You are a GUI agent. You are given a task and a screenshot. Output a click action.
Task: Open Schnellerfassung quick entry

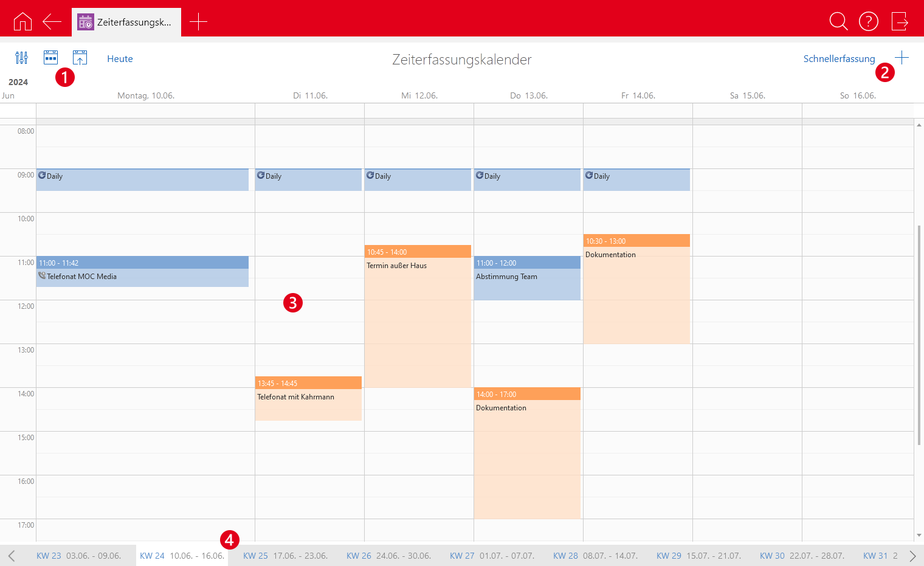[839, 59]
